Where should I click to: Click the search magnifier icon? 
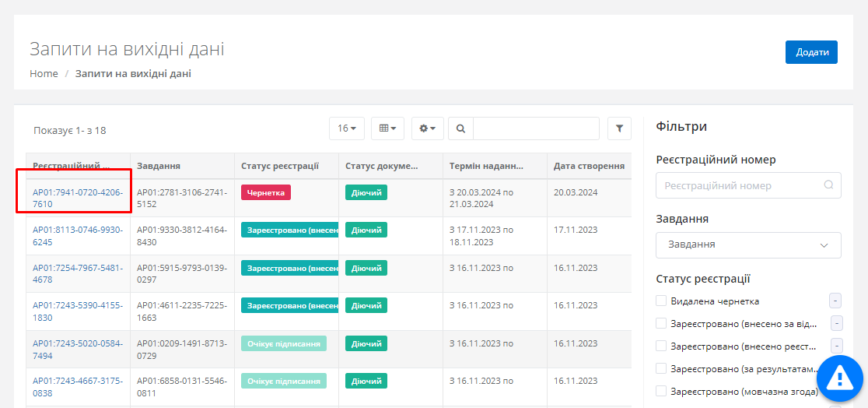[460, 128]
